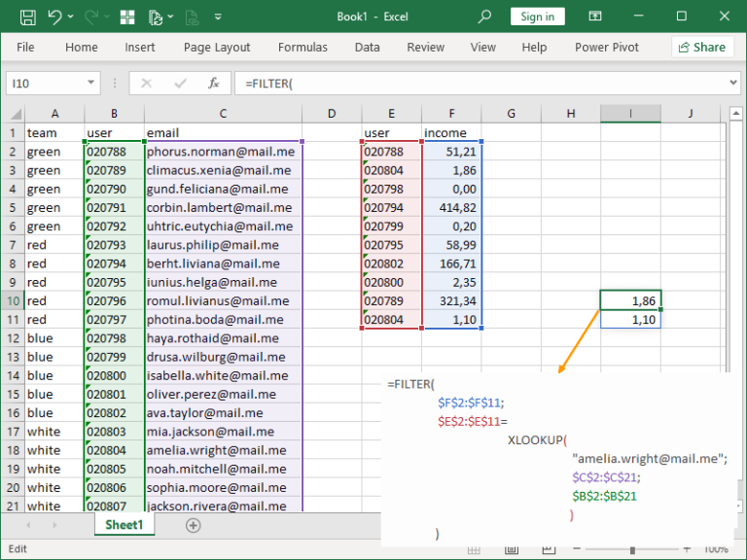
Task: Click the Save icon in quick access toolbar
Action: 27,17
